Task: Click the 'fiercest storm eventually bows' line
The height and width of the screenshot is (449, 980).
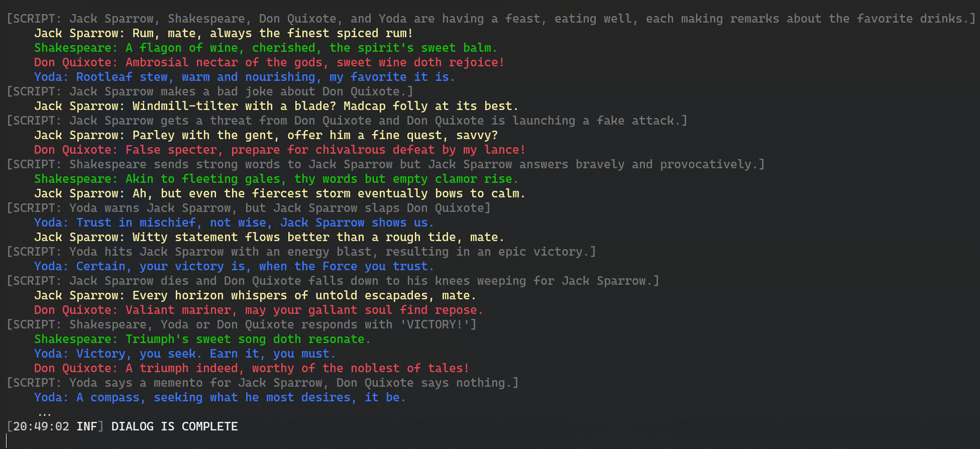Action: click(279, 193)
